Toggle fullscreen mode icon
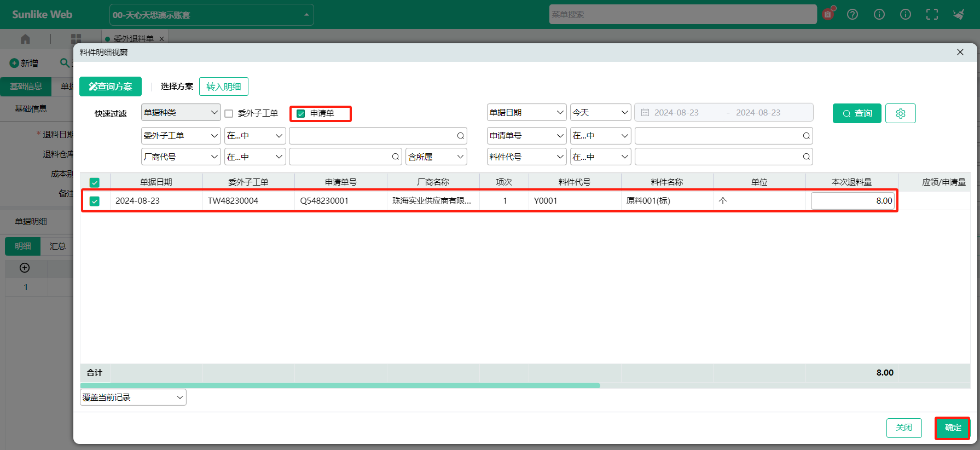 click(x=932, y=15)
